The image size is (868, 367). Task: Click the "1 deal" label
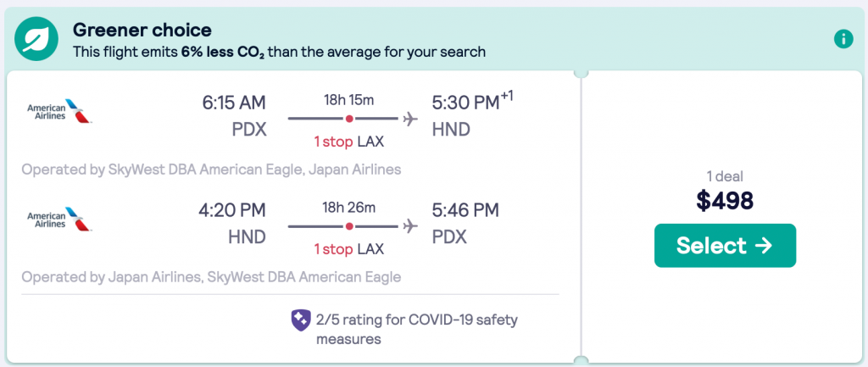[x=725, y=175]
